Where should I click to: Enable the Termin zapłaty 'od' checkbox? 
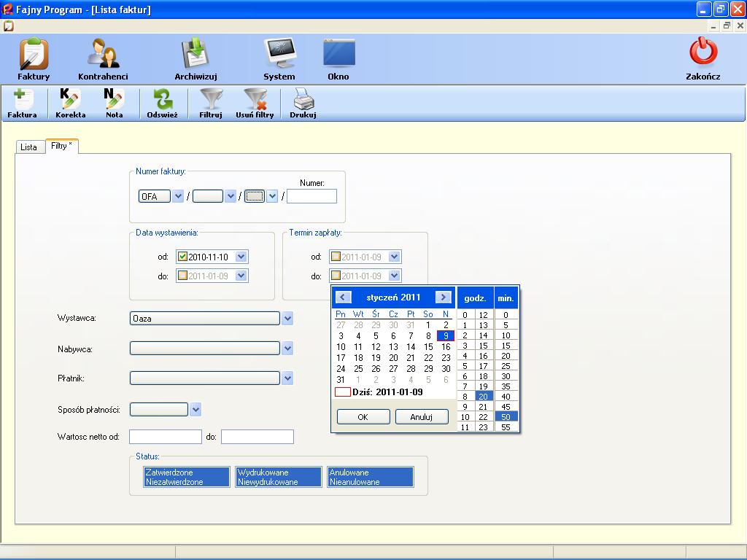point(336,257)
